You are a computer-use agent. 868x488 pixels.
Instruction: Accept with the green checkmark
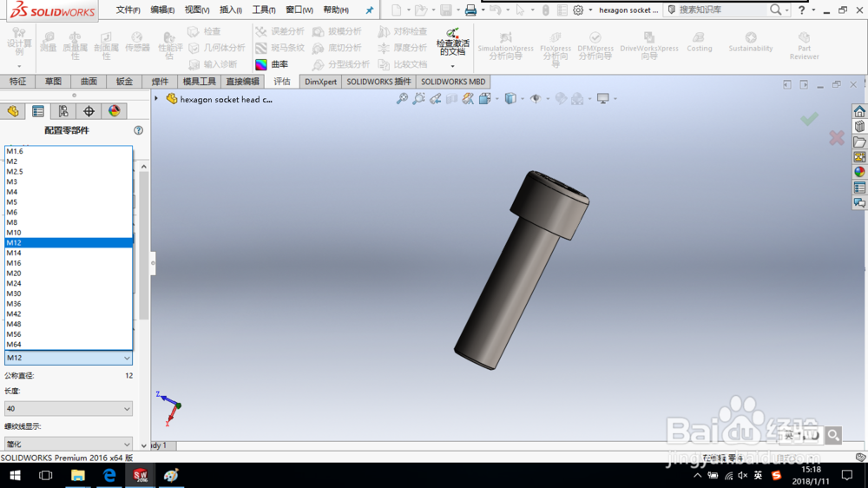pos(809,119)
